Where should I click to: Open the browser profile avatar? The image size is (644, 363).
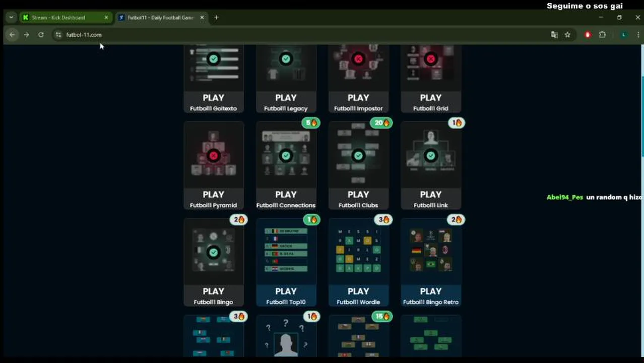coord(624,35)
